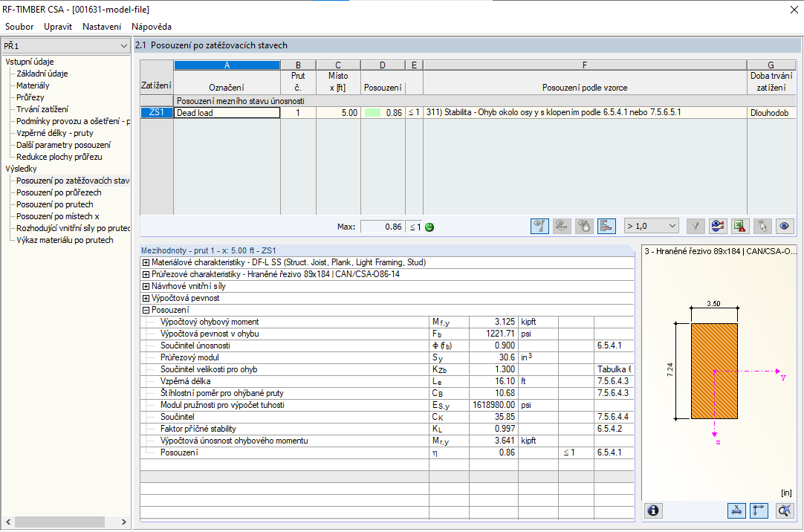Click the Dlouhodob duration cell
804x532 pixels.
tap(771, 113)
